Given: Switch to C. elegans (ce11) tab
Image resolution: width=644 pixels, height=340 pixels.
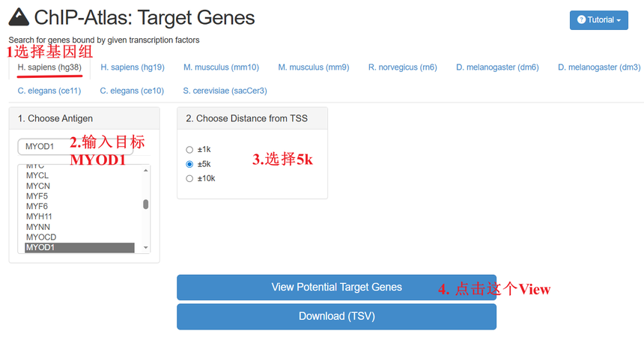Looking at the screenshot, I should pos(49,91).
